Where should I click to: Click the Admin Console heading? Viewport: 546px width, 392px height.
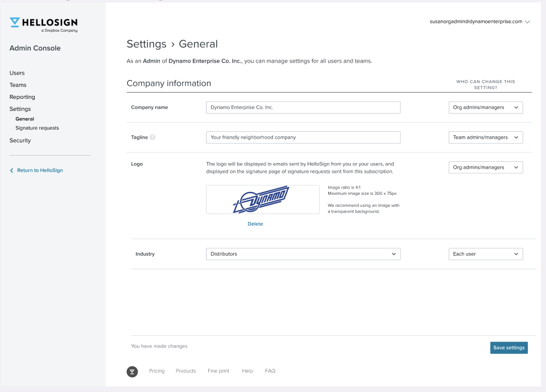(x=35, y=48)
